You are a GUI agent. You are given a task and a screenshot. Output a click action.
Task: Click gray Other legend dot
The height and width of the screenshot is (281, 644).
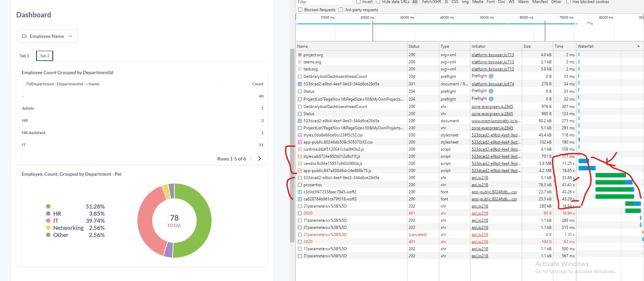pyautogui.click(x=48, y=235)
